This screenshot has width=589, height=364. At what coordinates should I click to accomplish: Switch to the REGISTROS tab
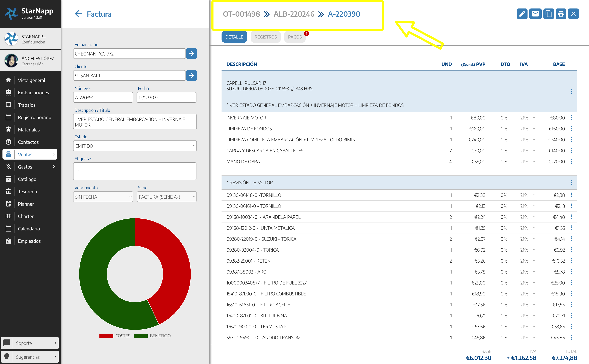[266, 37]
